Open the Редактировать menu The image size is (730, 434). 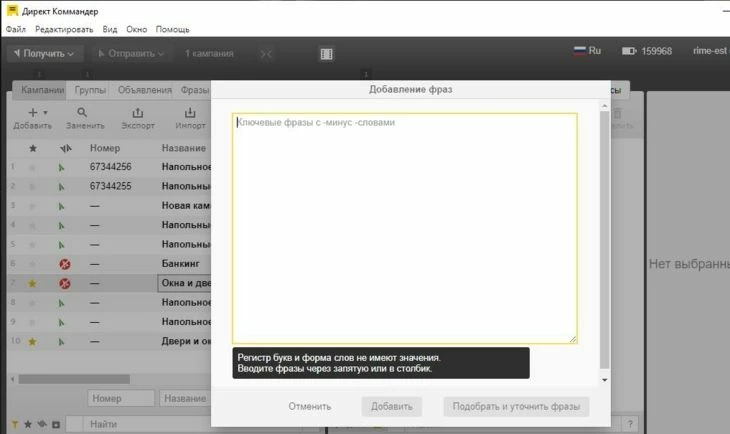click(64, 29)
